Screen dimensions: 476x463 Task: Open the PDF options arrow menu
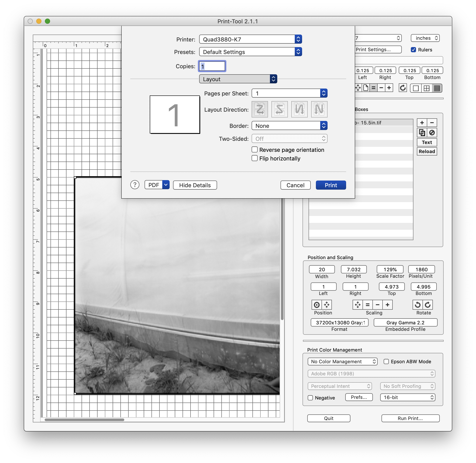[x=166, y=185]
